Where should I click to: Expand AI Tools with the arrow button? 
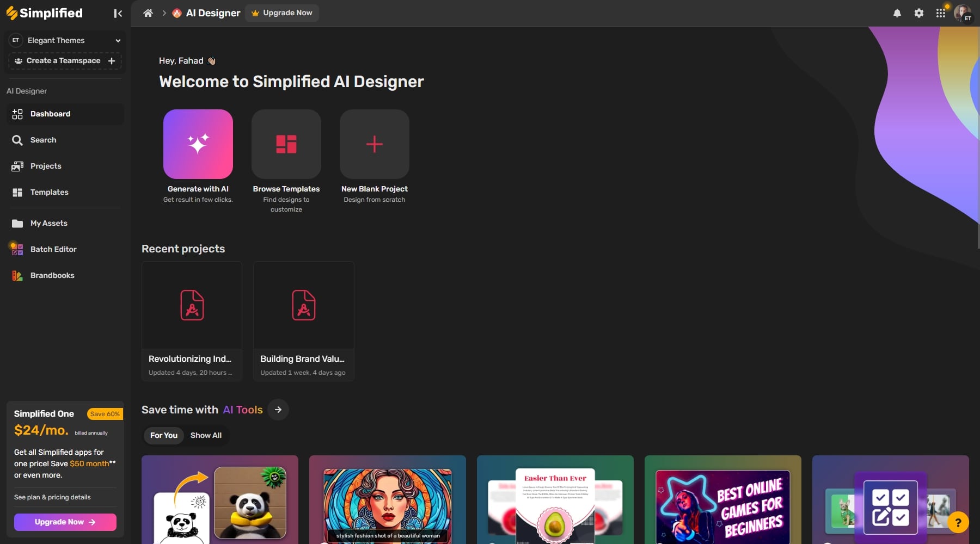click(278, 410)
